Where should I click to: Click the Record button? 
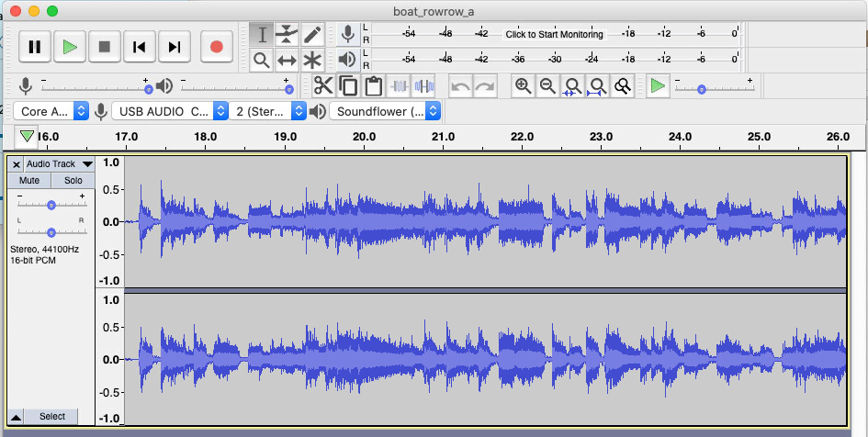pos(217,46)
